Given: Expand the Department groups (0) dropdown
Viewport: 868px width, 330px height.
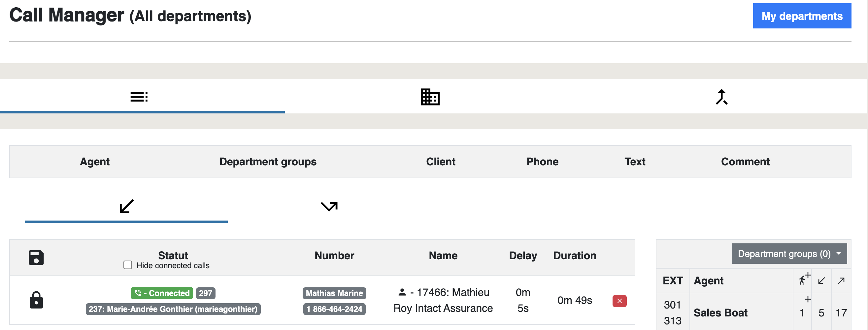Looking at the screenshot, I should (789, 254).
